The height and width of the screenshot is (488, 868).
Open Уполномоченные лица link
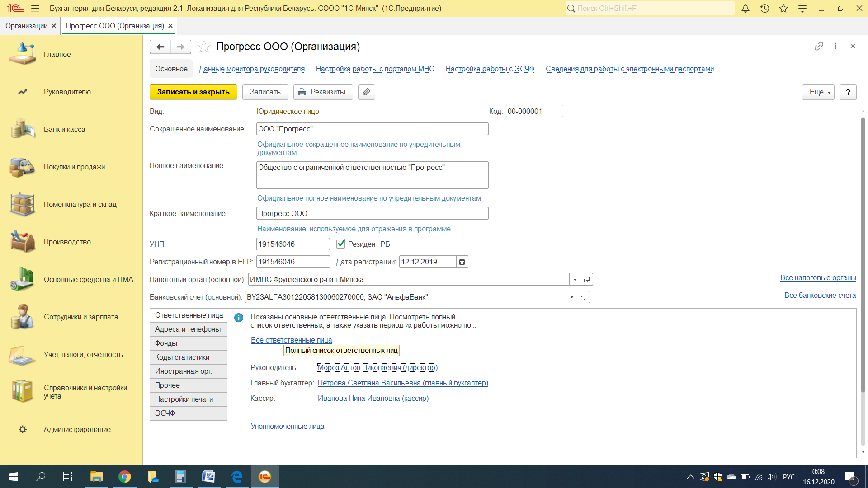[288, 426]
